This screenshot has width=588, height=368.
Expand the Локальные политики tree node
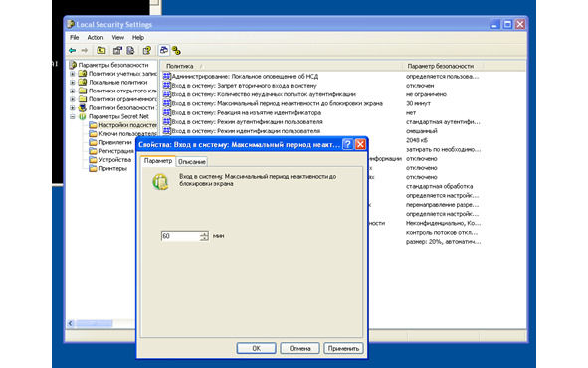tap(73, 83)
